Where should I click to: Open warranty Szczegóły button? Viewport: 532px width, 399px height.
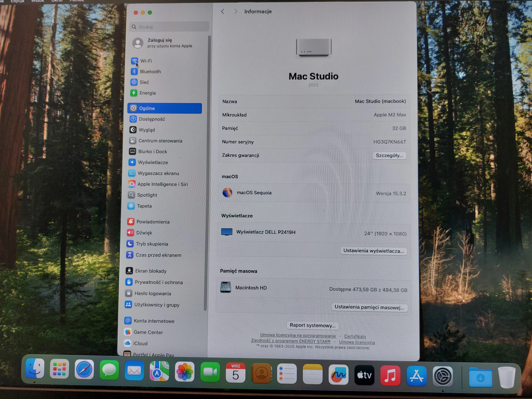click(x=389, y=156)
